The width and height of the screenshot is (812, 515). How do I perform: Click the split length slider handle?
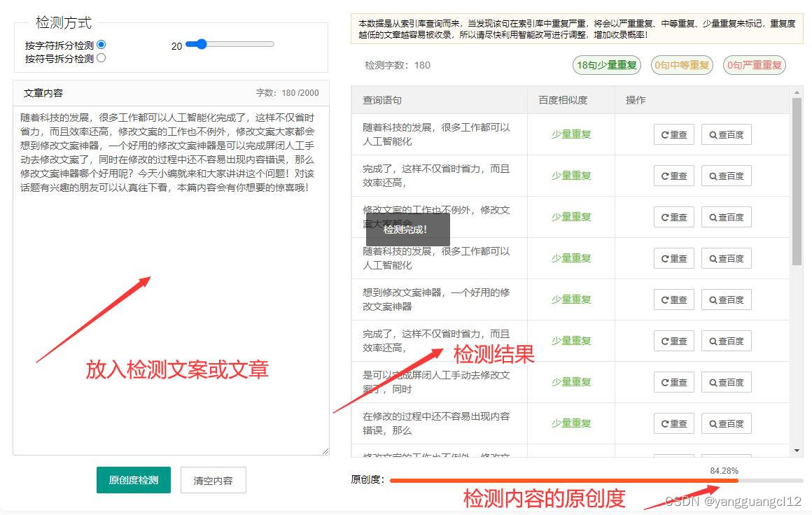(201, 44)
